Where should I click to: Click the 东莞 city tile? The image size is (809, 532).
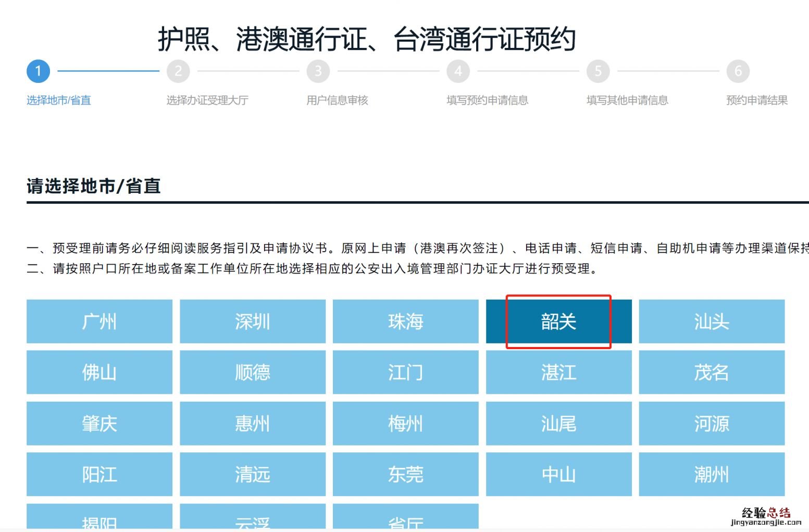405,474
